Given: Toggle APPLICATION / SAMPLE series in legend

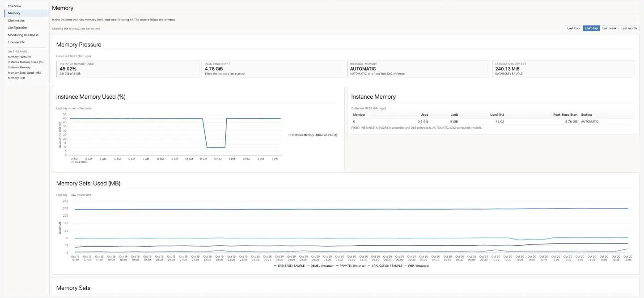Looking at the screenshot, I should tap(385, 265).
